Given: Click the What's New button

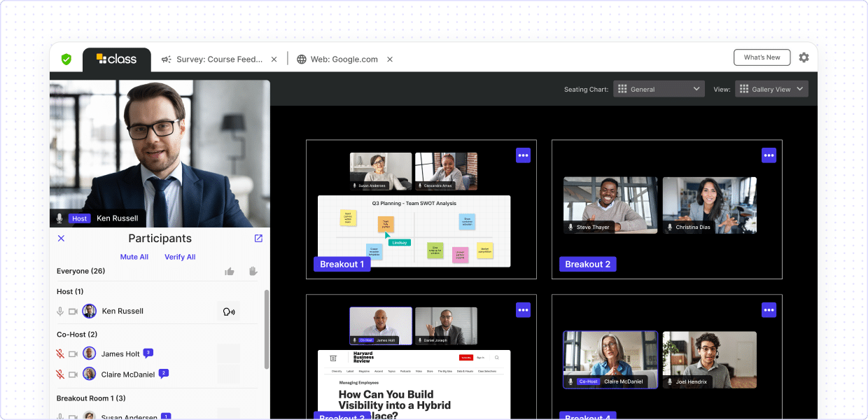Looking at the screenshot, I should [762, 57].
